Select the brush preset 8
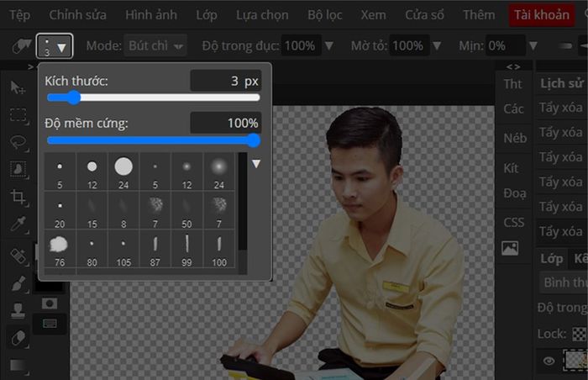 [123, 211]
